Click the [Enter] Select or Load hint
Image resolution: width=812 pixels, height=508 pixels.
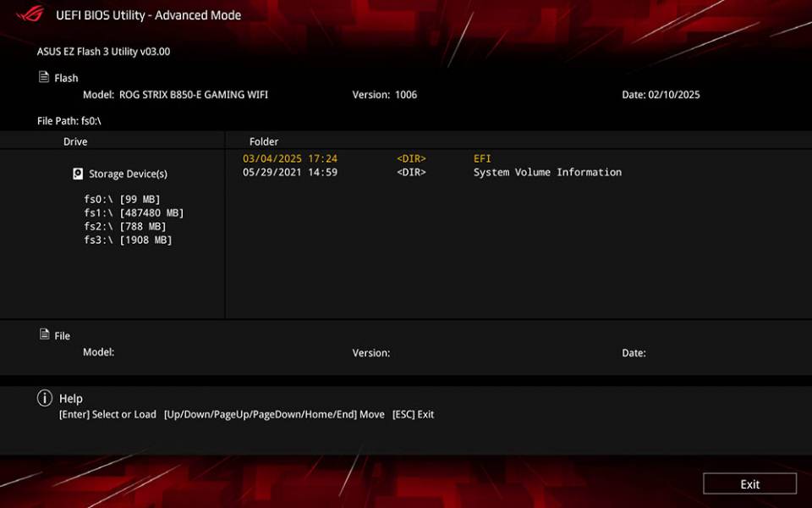tap(107, 414)
